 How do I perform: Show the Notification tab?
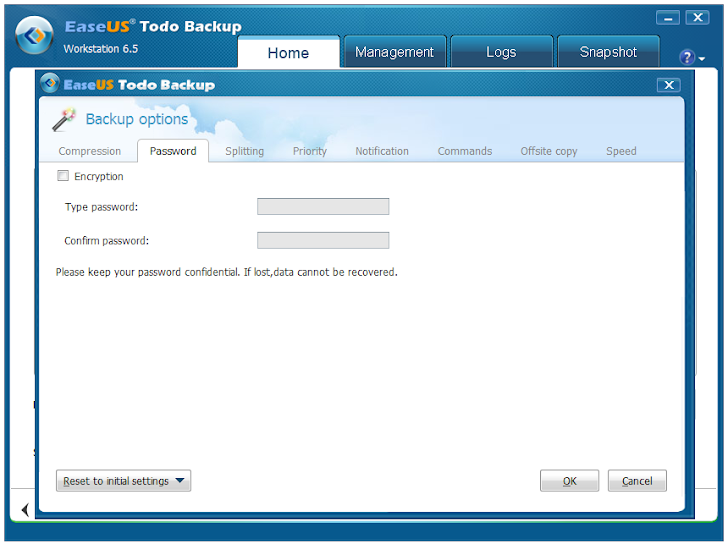[382, 151]
